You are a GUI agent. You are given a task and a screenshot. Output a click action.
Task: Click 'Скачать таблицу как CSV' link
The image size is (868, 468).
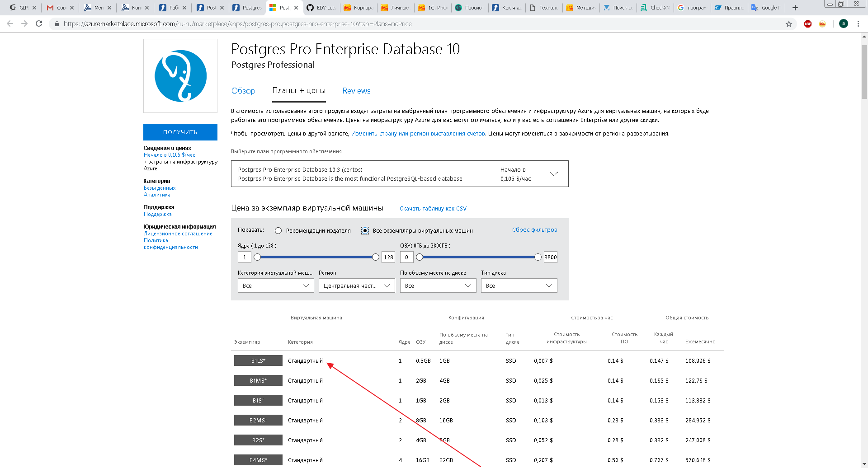click(433, 209)
